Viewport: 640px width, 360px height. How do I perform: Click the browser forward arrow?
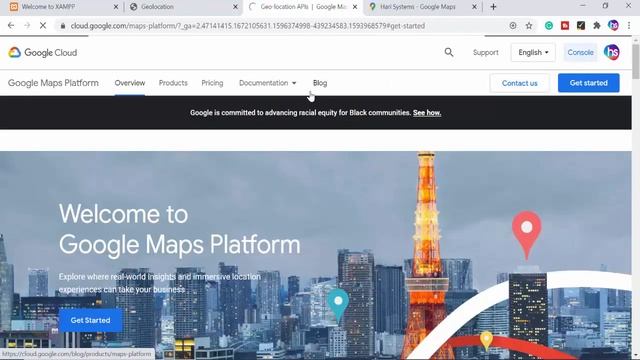coord(27,26)
